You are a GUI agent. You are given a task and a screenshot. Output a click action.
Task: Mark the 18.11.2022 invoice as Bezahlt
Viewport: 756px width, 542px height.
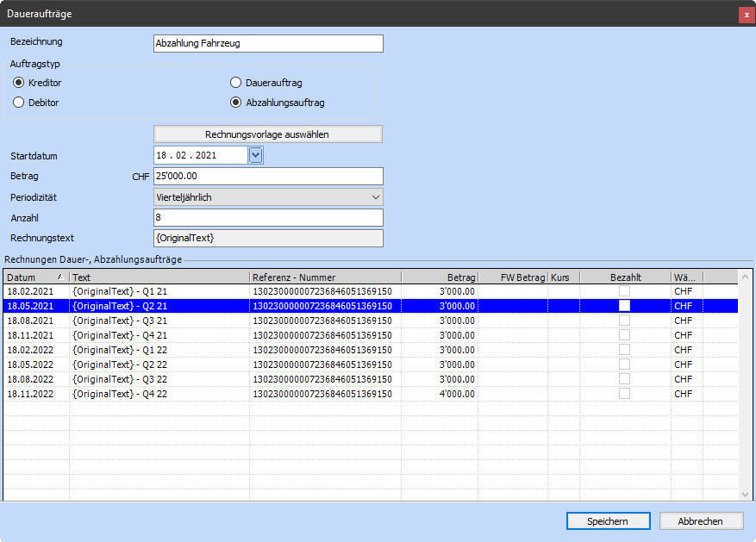[x=624, y=394]
